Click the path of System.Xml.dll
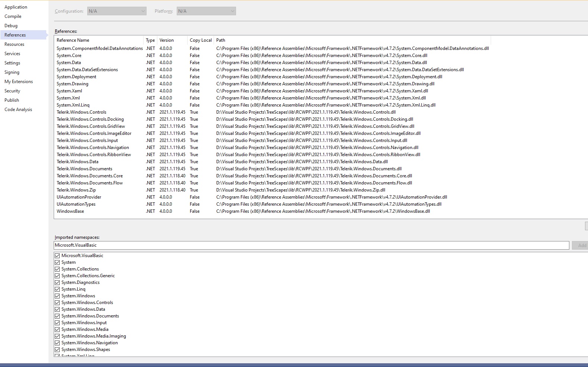588x367 pixels. click(x=321, y=98)
